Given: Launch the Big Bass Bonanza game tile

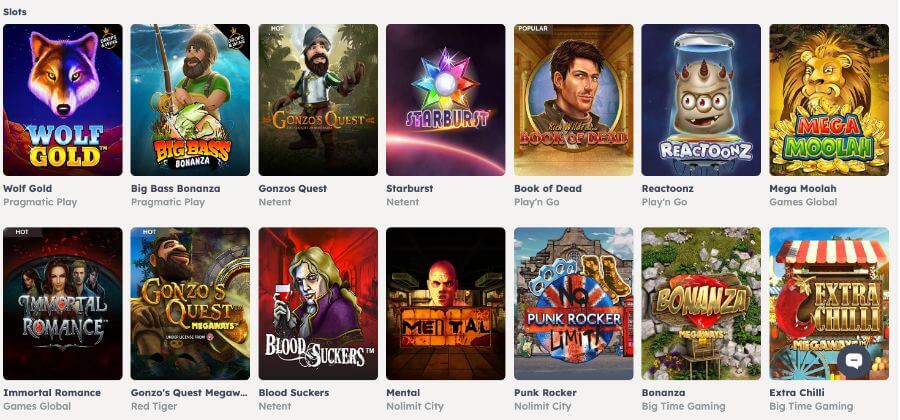Looking at the screenshot, I should [190, 100].
